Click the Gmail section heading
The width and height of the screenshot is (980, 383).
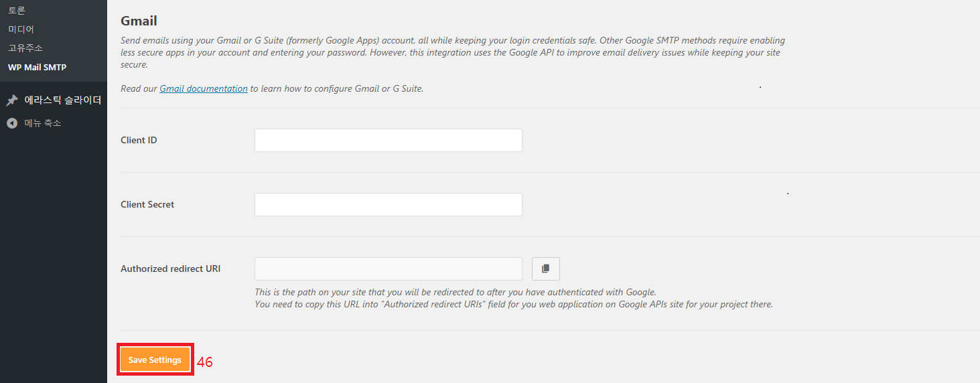click(139, 21)
